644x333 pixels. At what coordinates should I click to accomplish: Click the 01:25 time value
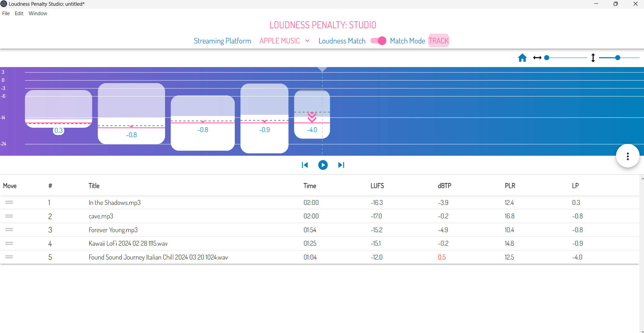point(310,243)
